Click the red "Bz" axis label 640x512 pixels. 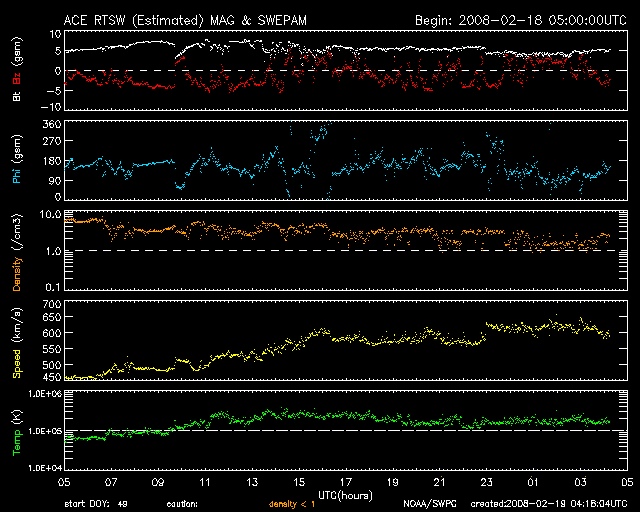[x=17, y=78]
